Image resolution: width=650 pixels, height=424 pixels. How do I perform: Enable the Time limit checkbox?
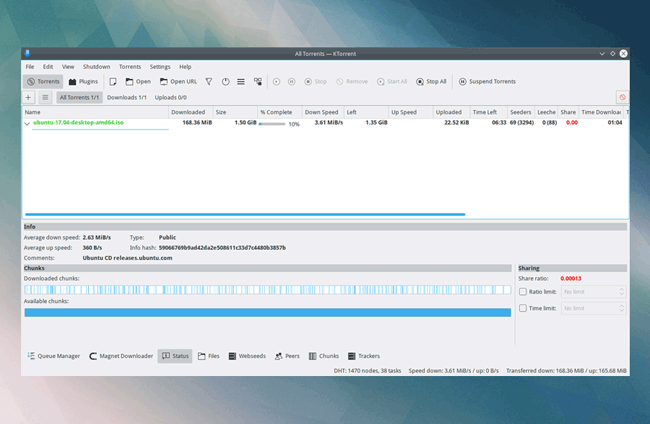(523, 309)
